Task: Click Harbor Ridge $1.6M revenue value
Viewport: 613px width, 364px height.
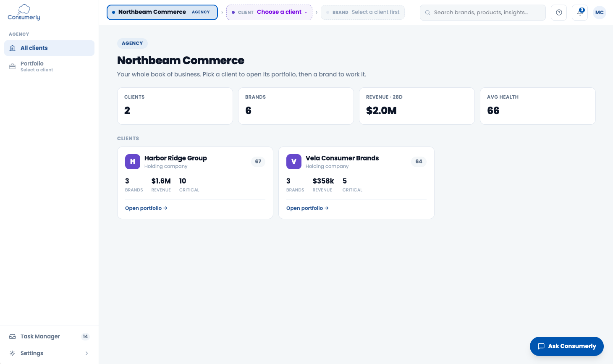Action: [161, 181]
